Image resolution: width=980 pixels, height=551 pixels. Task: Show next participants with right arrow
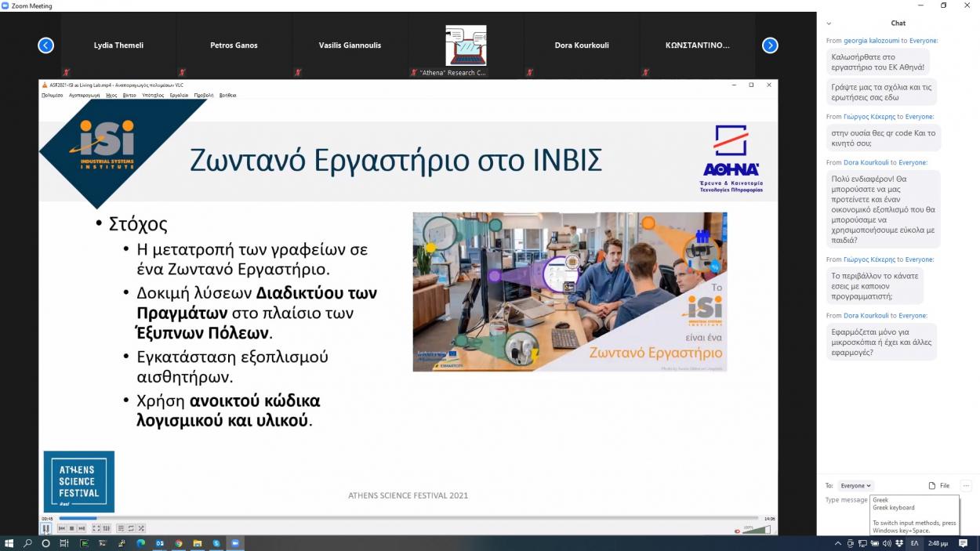tap(770, 45)
